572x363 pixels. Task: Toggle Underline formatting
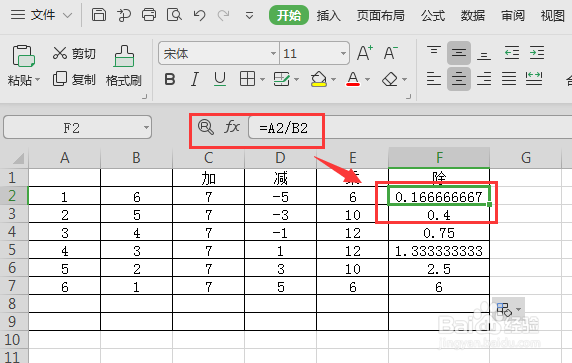point(220,79)
